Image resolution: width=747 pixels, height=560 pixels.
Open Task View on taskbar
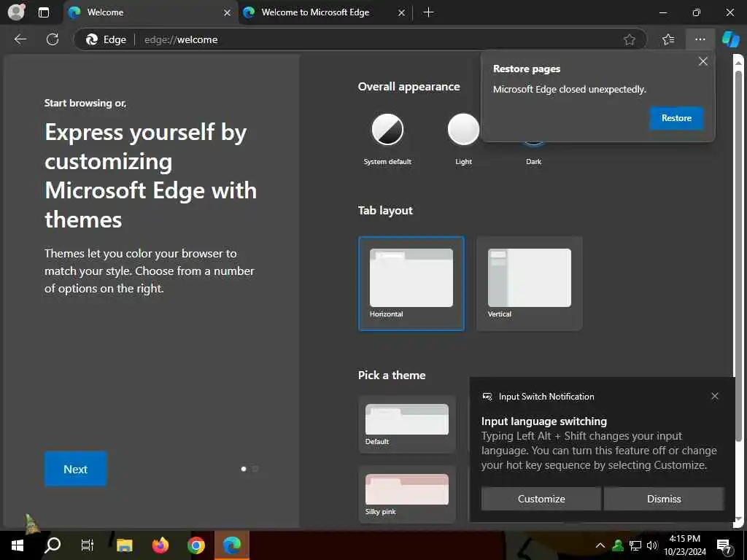(x=88, y=545)
